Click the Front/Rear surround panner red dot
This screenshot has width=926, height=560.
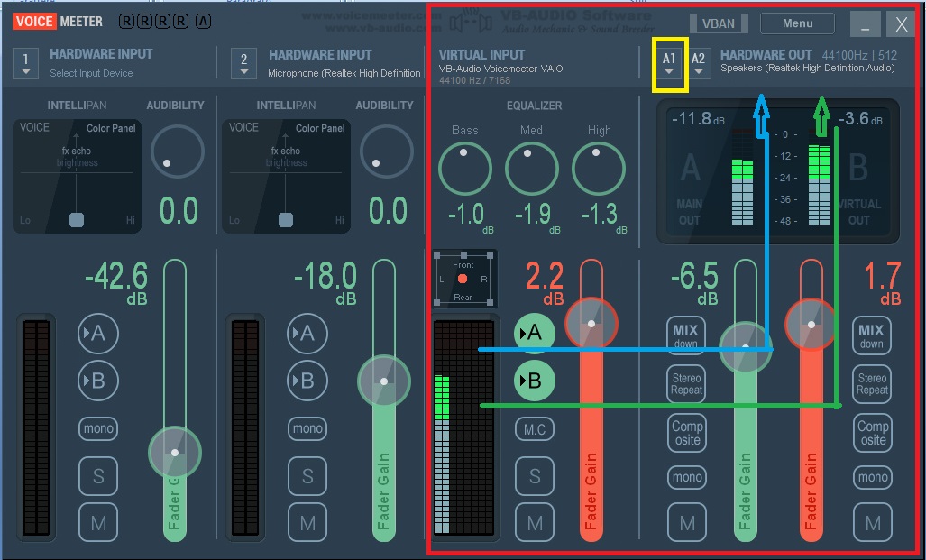(463, 279)
